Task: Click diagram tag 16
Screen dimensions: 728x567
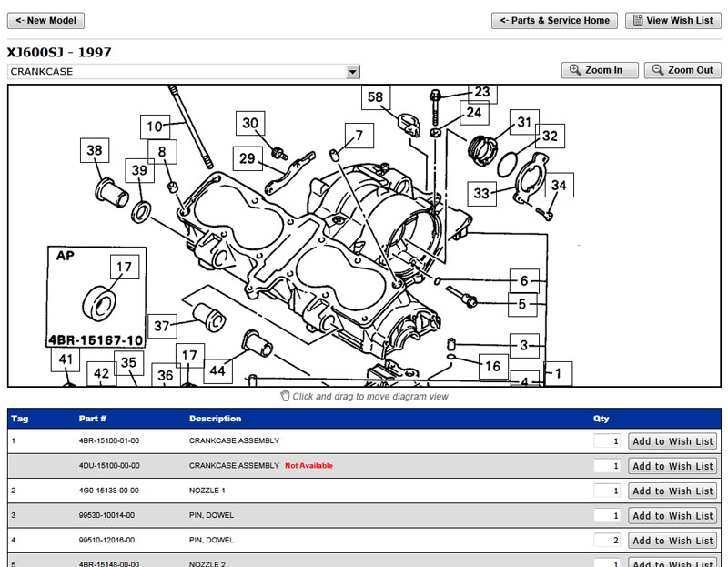Action: pyautogui.click(x=493, y=367)
